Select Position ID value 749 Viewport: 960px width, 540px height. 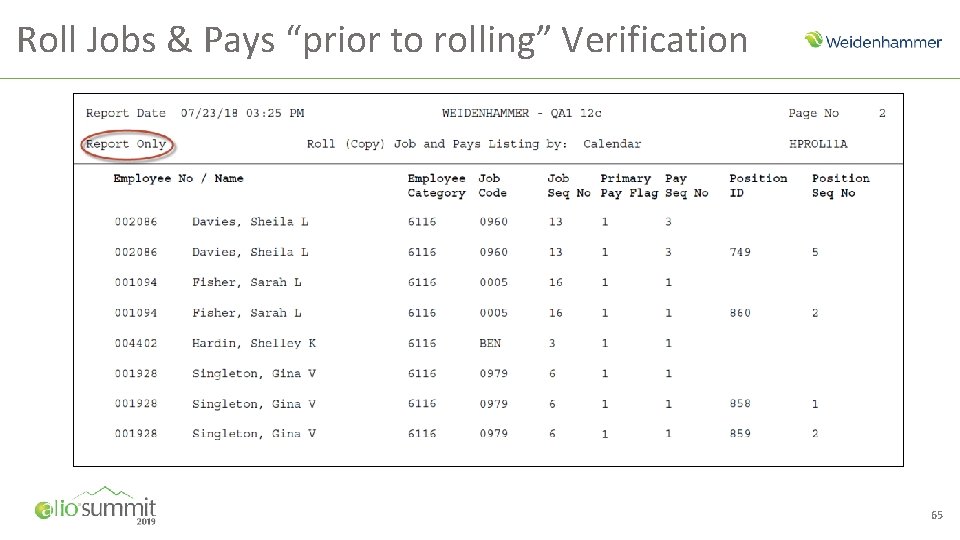(740, 252)
